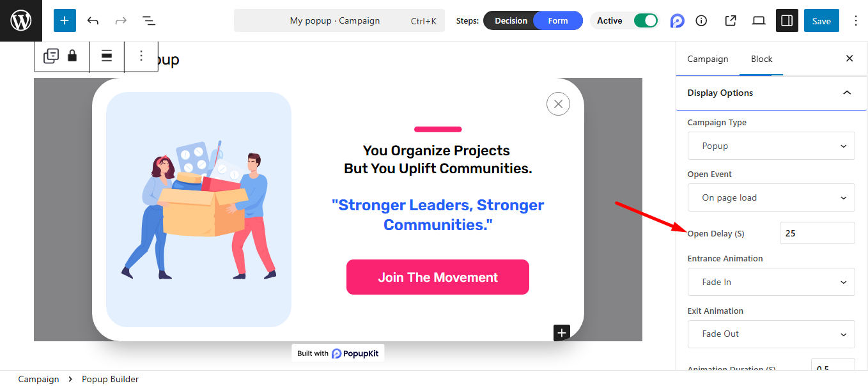Image resolution: width=868 pixels, height=386 pixels.
Task: Open the document overview list view
Action: [x=149, y=20]
